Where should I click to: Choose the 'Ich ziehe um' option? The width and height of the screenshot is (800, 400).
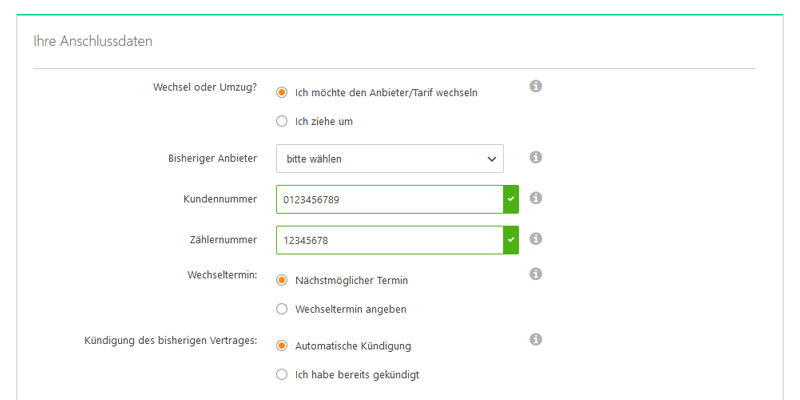(282, 122)
